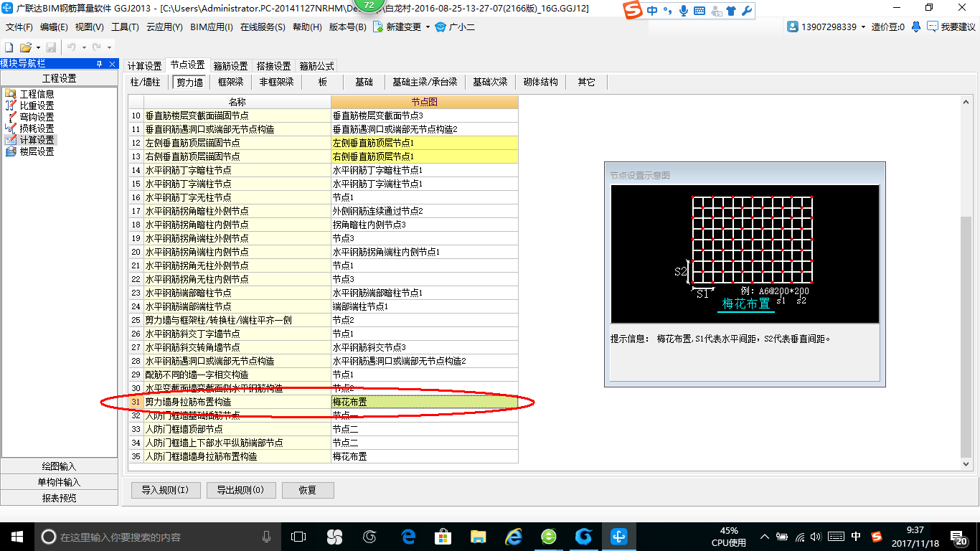The width and height of the screenshot is (980, 551).
Task: Click the 恢复 button
Action: (x=308, y=490)
